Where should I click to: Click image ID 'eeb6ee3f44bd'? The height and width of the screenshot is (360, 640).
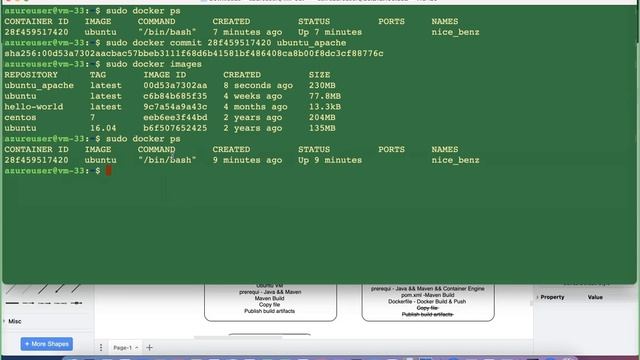(175, 118)
